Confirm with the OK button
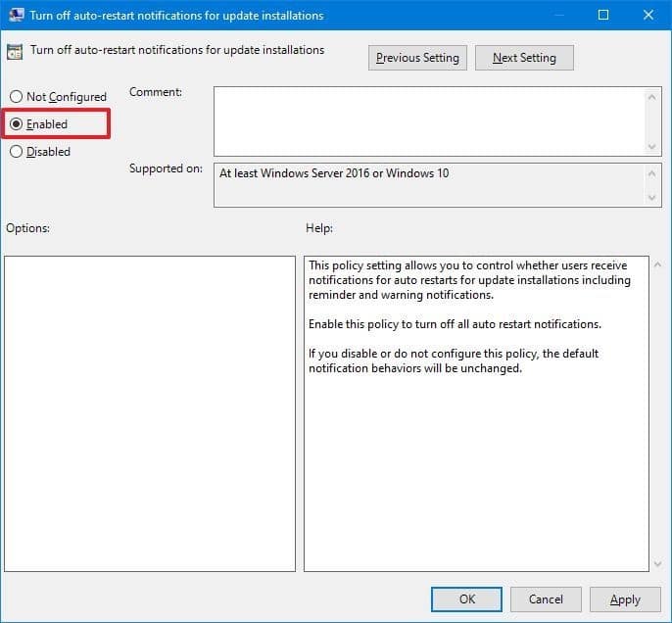 point(466,599)
